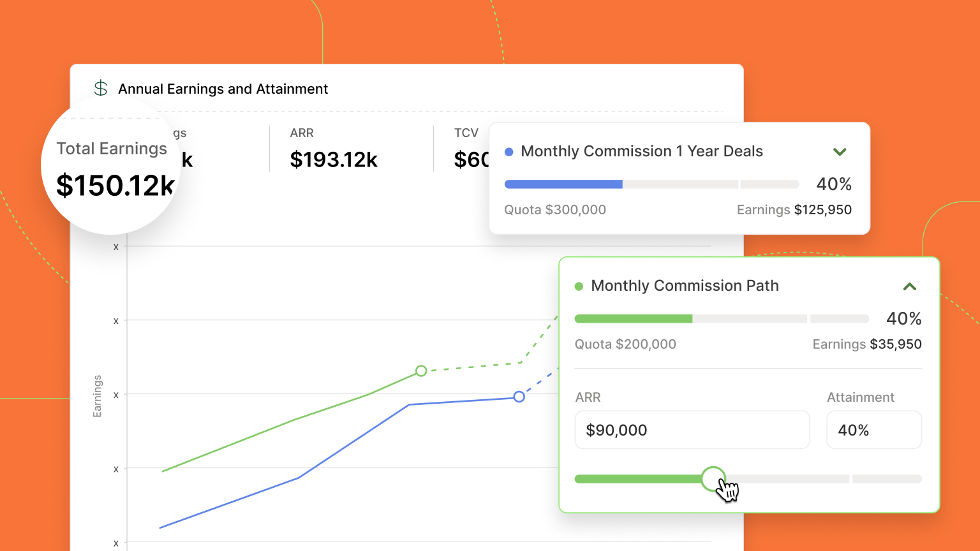Screen dimensions: 980x551
Task: Click the cursor hand icon on the slider
Action: 728,490
